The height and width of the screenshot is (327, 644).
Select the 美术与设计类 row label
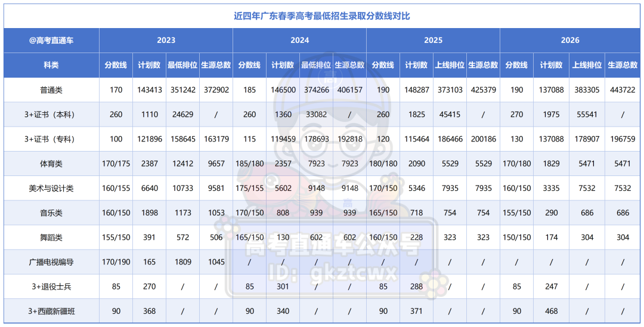pos(51,189)
